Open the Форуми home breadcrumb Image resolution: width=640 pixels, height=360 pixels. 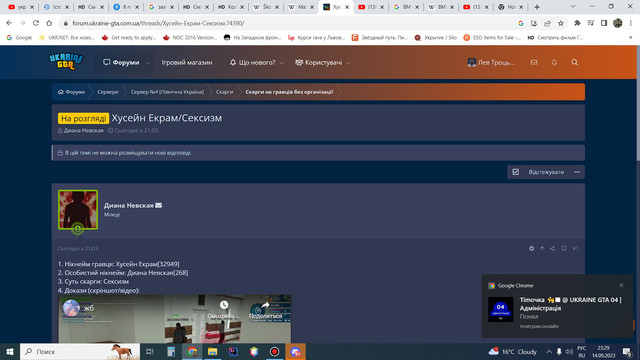coord(71,92)
